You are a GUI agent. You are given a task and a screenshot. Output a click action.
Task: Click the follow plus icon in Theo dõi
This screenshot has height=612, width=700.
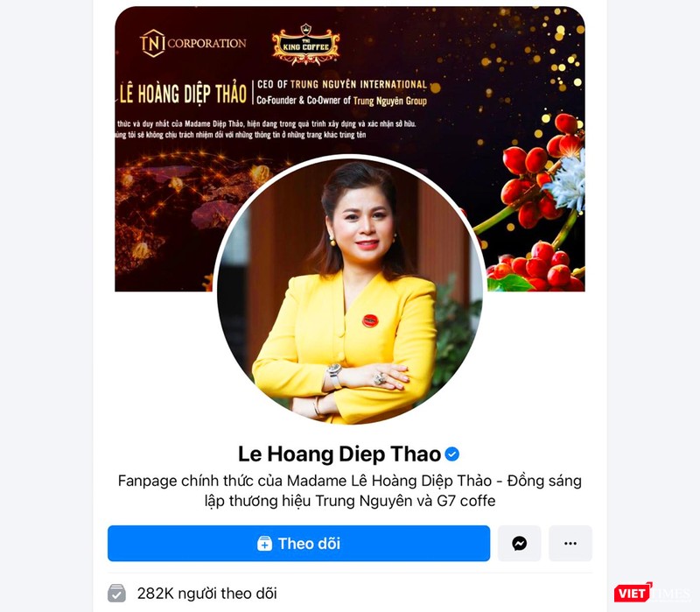[x=264, y=544]
